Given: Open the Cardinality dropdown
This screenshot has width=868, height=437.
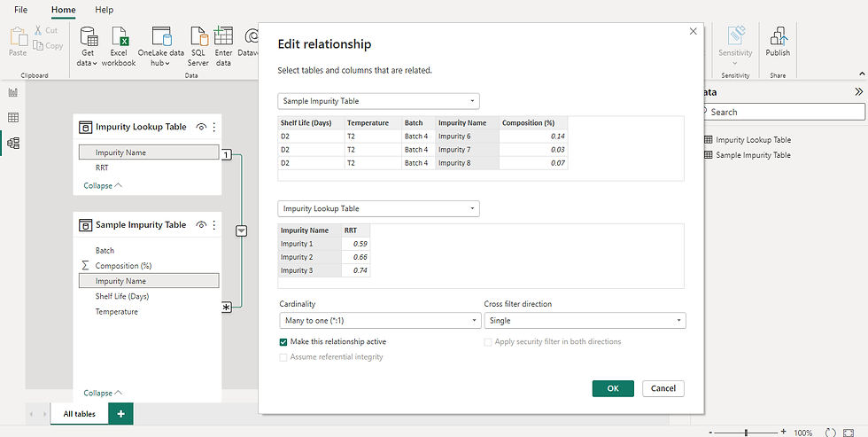Looking at the screenshot, I should pos(380,321).
